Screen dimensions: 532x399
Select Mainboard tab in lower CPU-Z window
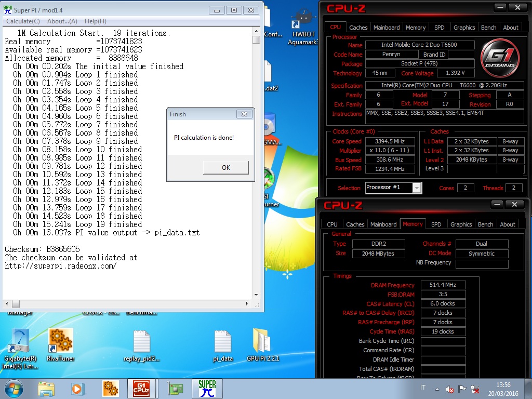(x=383, y=224)
